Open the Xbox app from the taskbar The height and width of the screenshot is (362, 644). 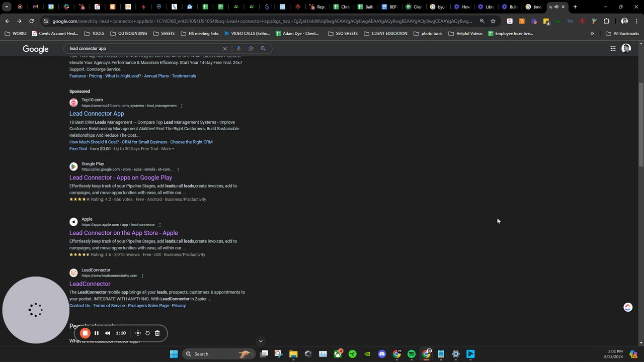pyautogui.click(x=338, y=354)
